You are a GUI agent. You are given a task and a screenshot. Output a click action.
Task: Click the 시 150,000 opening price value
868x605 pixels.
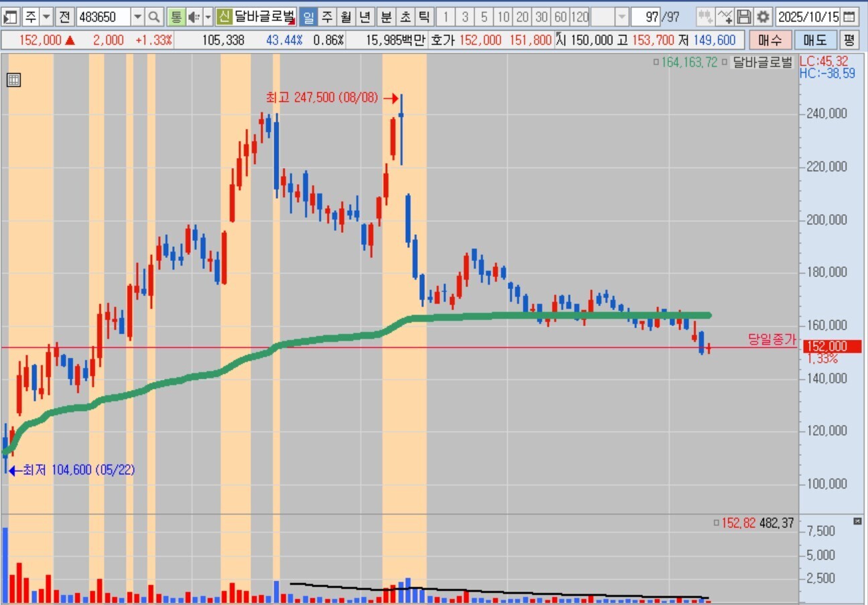[585, 40]
